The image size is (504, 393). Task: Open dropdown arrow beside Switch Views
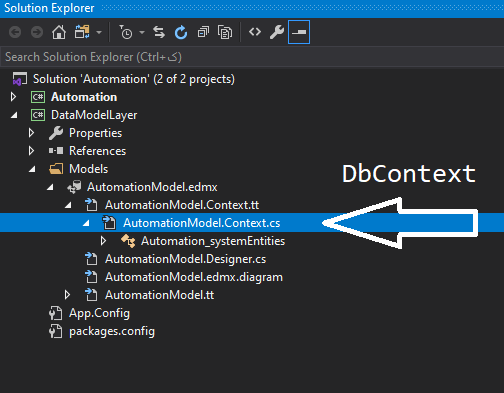point(99,32)
